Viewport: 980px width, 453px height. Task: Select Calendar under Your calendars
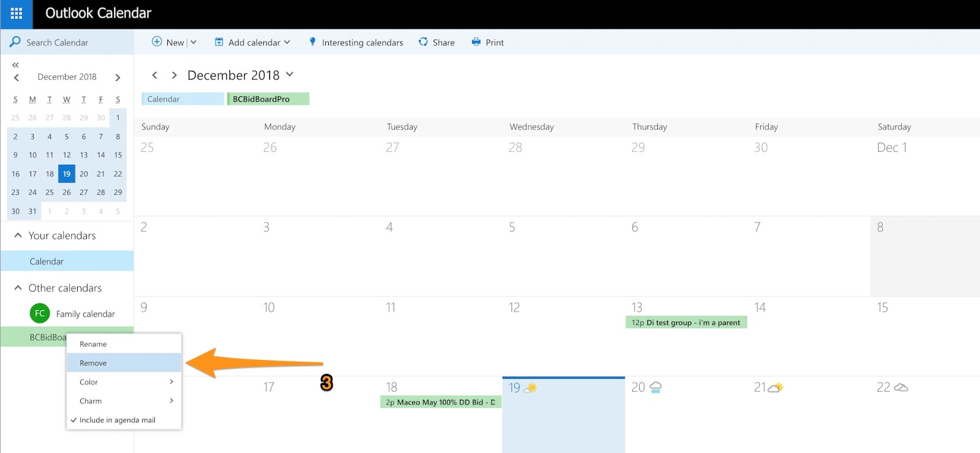click(x=67, y=261)
